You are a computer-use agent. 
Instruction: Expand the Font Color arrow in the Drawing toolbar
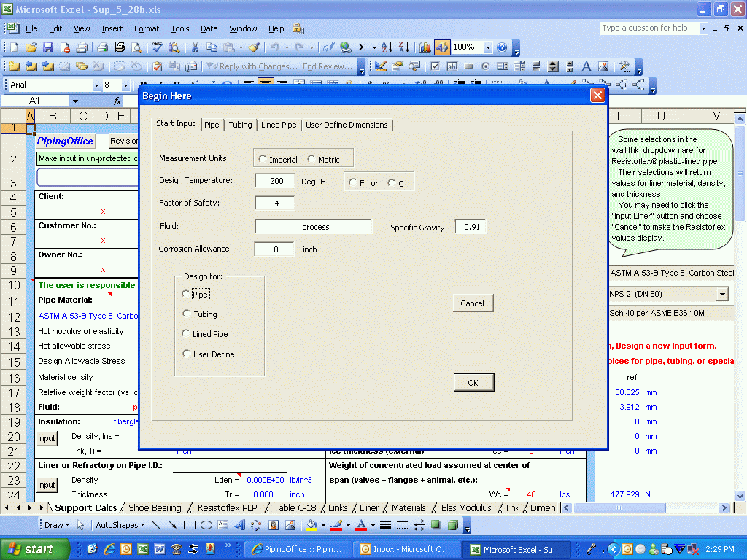coord(373,525)
